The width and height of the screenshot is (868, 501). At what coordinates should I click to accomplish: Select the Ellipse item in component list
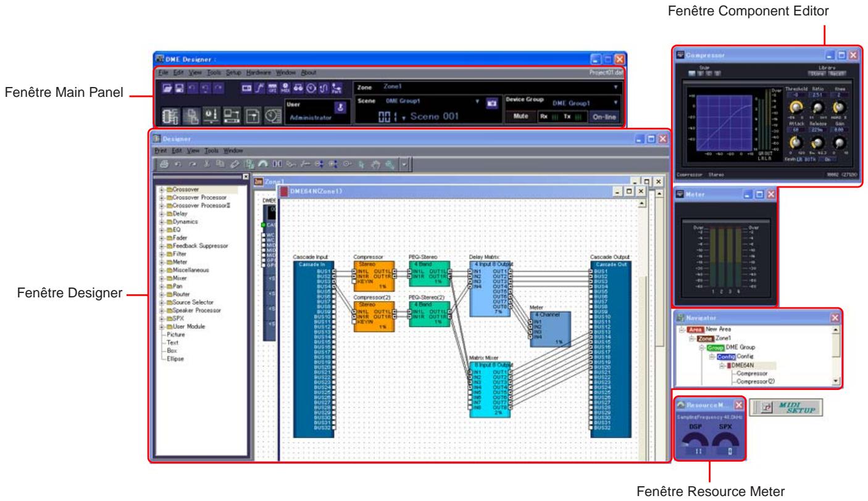tap(176, 358)
